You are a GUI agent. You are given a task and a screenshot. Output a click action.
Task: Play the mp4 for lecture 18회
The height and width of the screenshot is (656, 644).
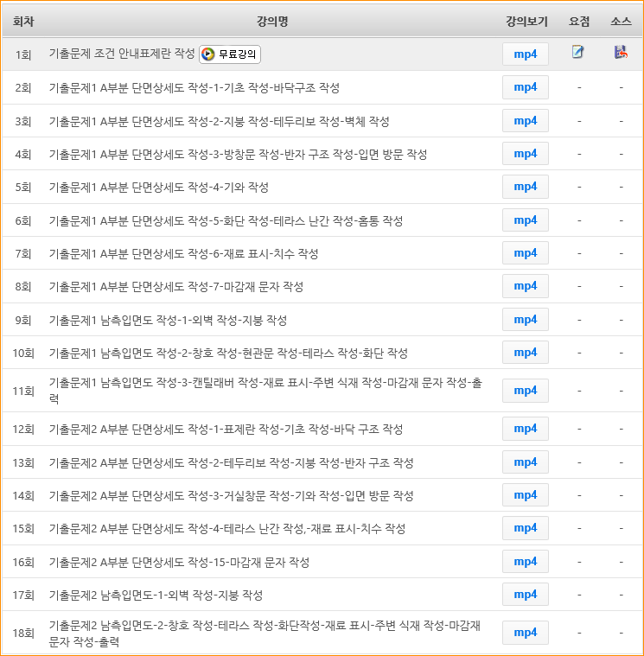pyautogui.click(x=525, y=633)
